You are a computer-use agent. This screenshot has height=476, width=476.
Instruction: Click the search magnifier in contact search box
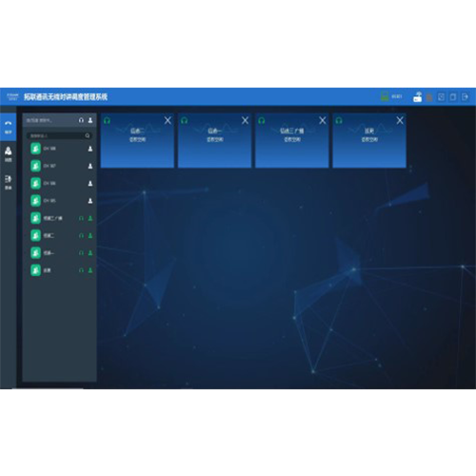(88, 136)
